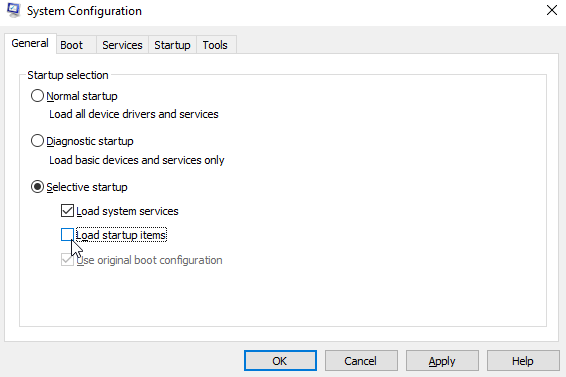Image resolution: width=566 pixels, height=377 pixels.
Task: Enable Load startup items checkbox
Action: tap(68, 235)
